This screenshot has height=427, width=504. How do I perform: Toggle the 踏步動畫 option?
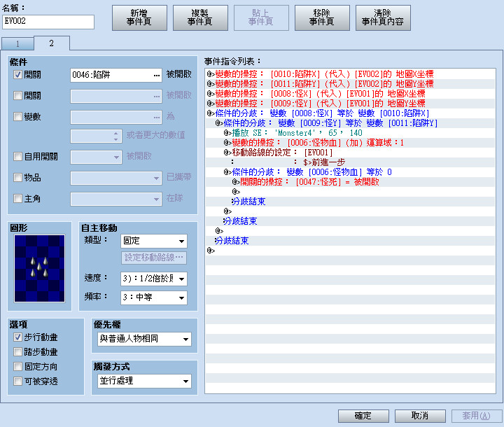click(x=17, y=352)
